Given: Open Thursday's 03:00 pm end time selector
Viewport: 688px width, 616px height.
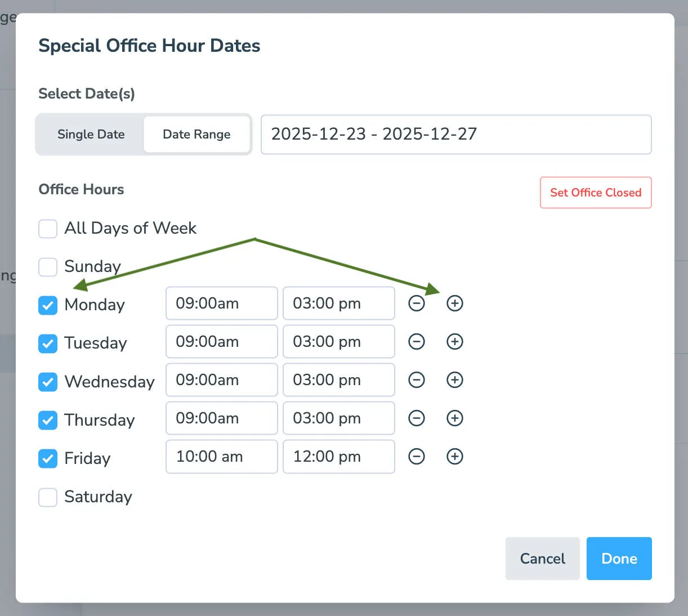Looking at the screenshot, I should (338, 418).
